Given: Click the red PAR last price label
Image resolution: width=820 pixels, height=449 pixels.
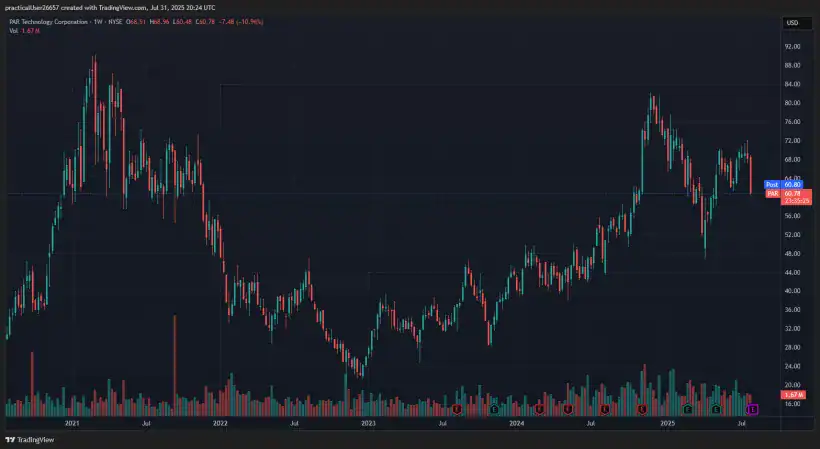Looking at the screenshot, I should 771,193.
